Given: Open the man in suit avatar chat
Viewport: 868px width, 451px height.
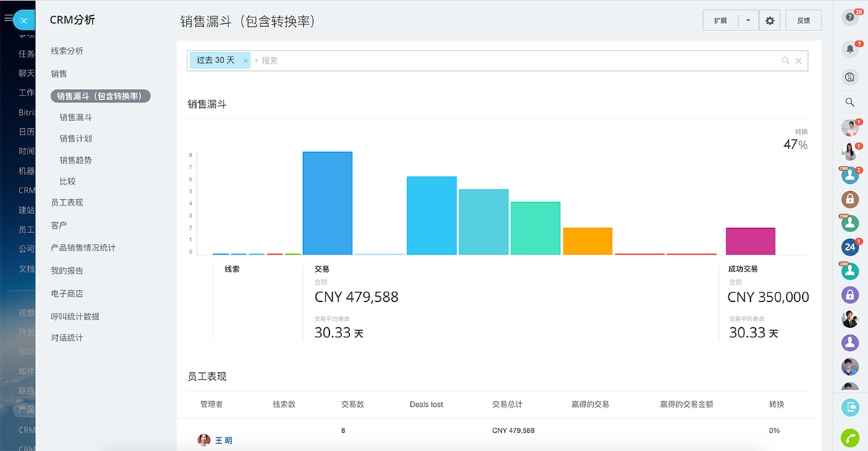Looking at the screenshot, I should pos(850,319).
